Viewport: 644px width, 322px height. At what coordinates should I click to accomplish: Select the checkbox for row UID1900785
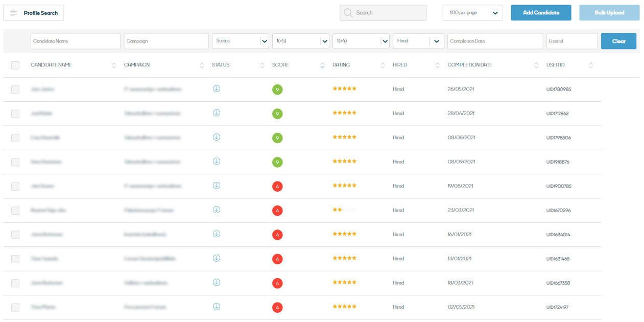tap(15, 187)
